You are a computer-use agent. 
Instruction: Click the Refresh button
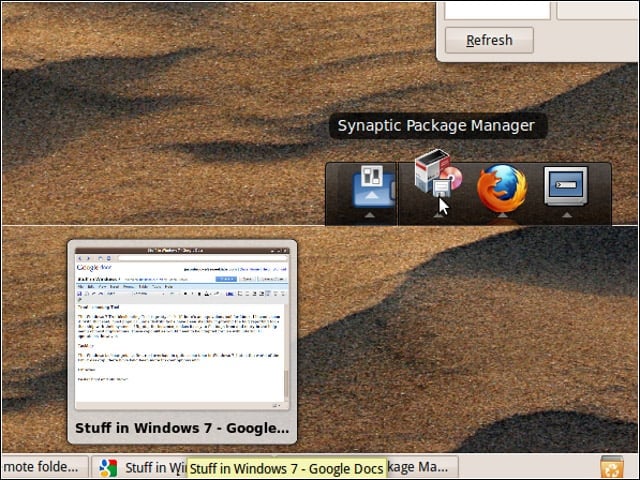point(489,40)
